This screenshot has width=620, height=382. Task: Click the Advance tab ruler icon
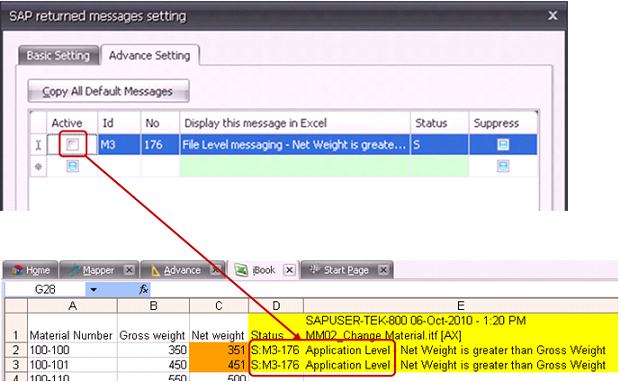155,270
